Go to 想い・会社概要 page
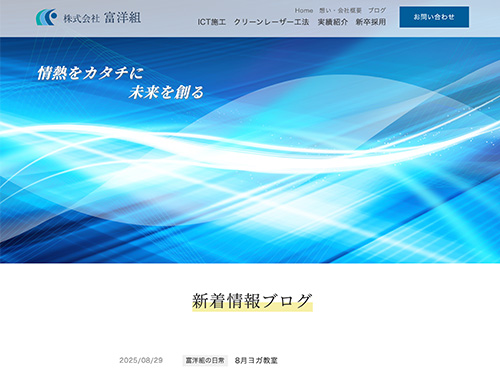 340,11
